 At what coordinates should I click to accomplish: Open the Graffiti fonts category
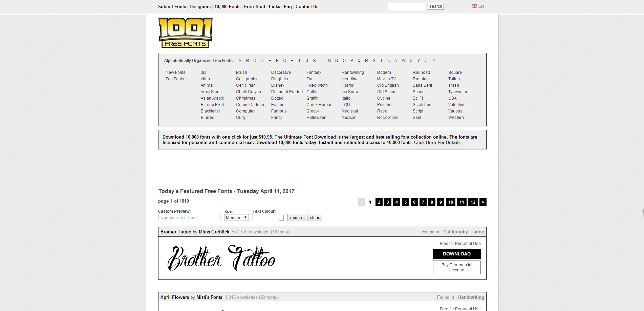point(312,98)
